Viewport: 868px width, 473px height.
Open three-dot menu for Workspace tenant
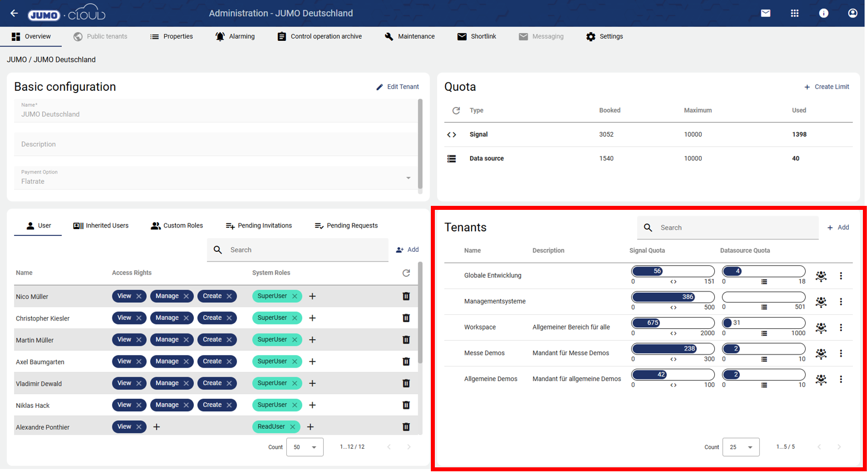[x=841, y=328]
